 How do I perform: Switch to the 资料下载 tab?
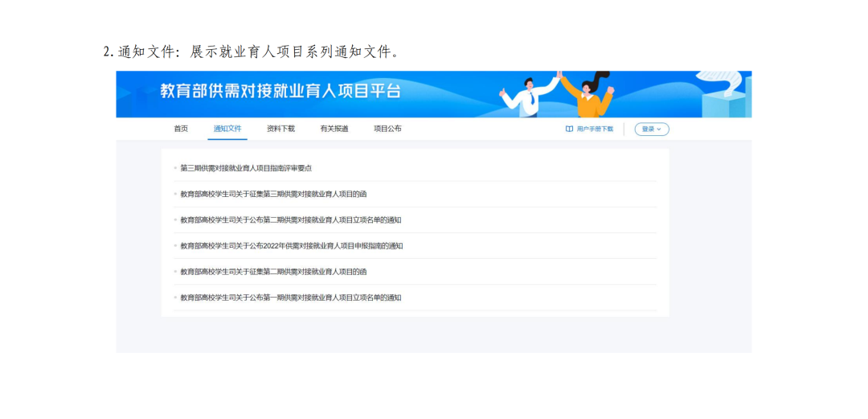click(x=280, y=129)
